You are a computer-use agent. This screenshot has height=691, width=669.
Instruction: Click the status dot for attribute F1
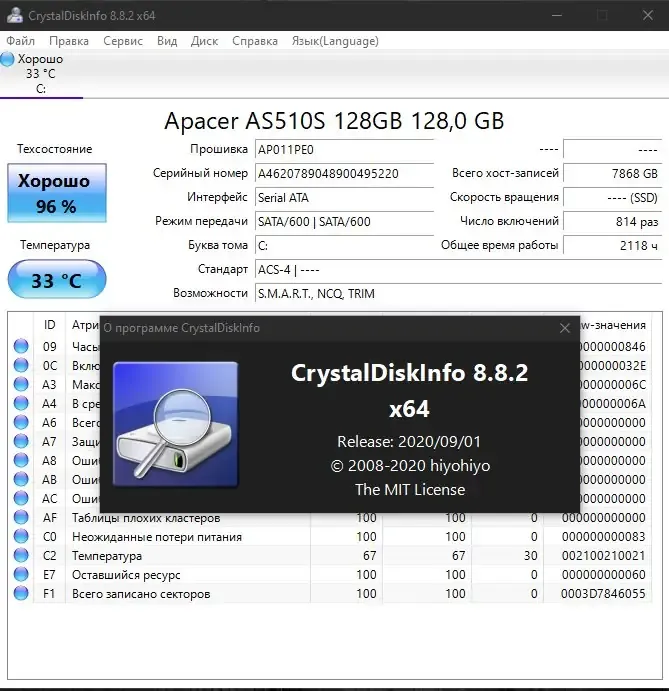pos(21,593)
